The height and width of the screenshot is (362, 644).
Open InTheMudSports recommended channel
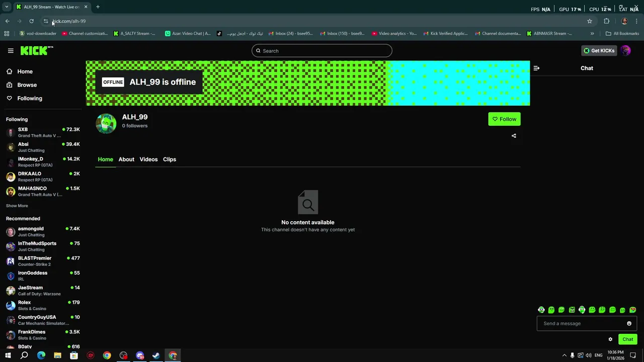click(x=43, y=246)
